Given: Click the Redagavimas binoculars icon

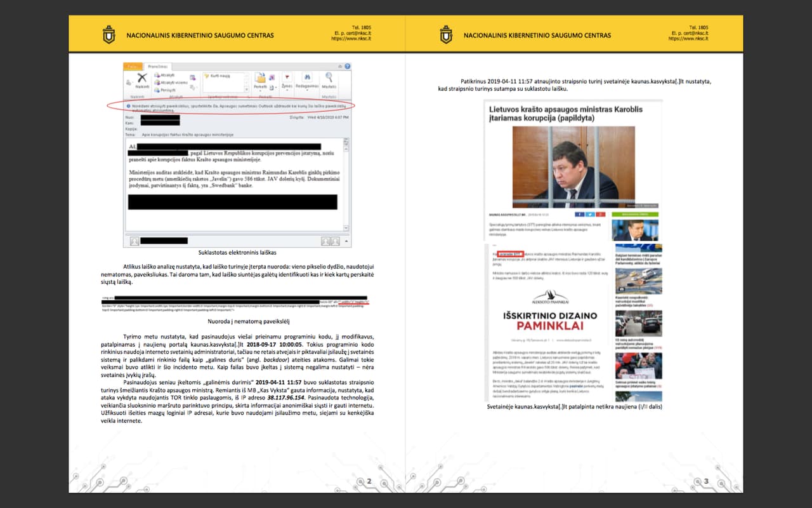Looking at the screenshot, I should [x=307, y=77].
